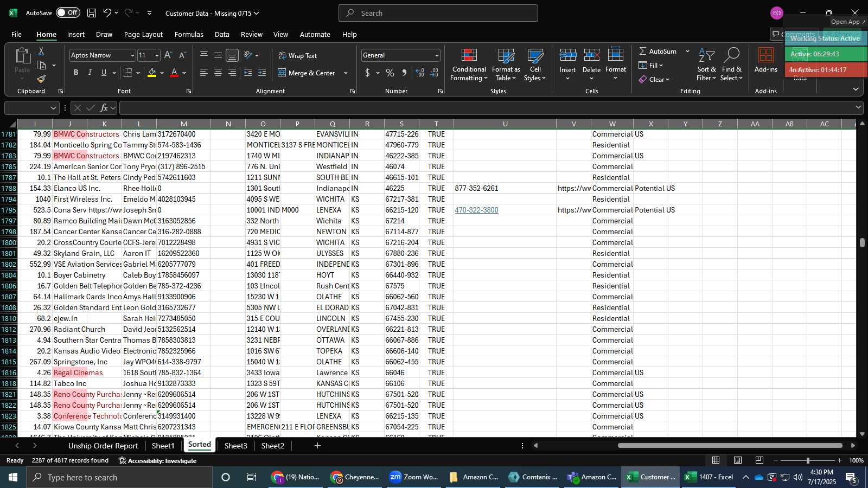Open the Unship Order Report sheet
This screenshot has height=488, width=868.
tap(103, 446)
